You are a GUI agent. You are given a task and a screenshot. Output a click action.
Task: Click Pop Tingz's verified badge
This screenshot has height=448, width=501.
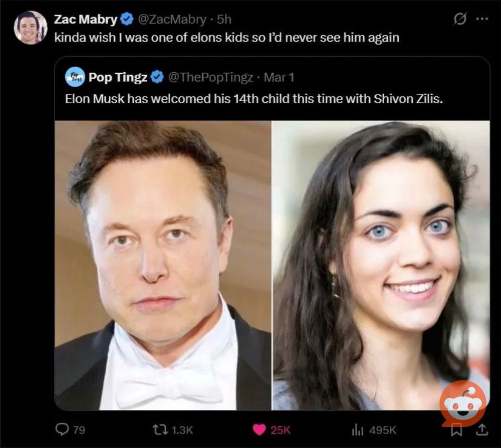coord(157,77)
